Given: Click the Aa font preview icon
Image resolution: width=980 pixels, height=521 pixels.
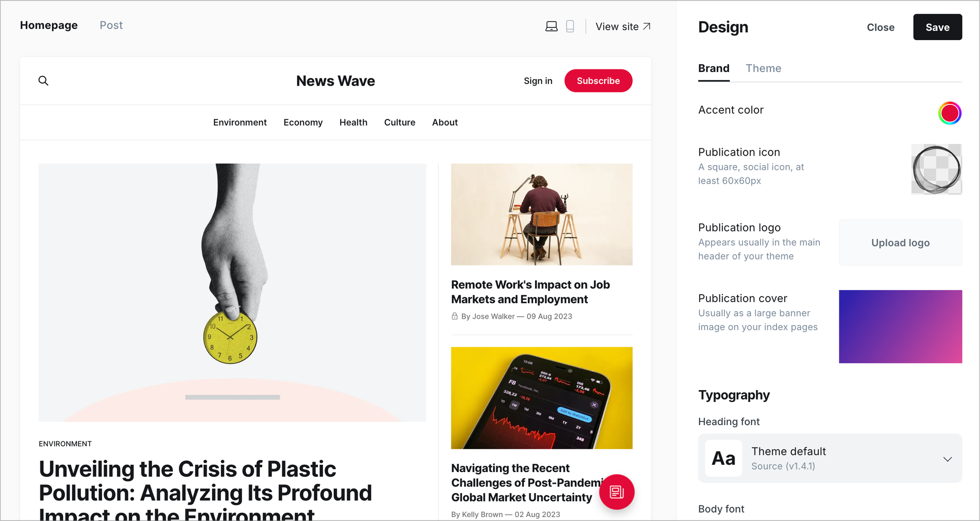Looking at the screenshot, I should click(724, 458).
